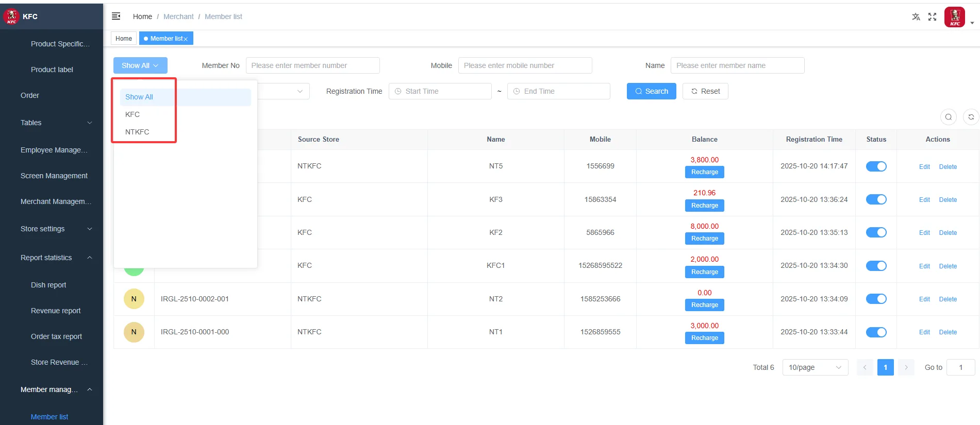The image size is (980, 425).
Task: Collapse the sidebar with the hamburger icon
Action: (116, 16)
